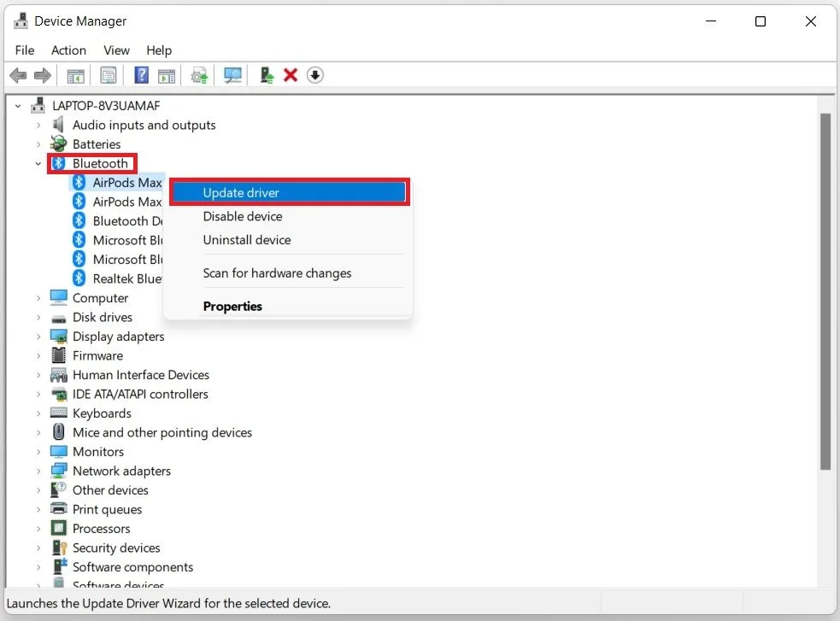Click the Security devices key icon

coord(58,548)
